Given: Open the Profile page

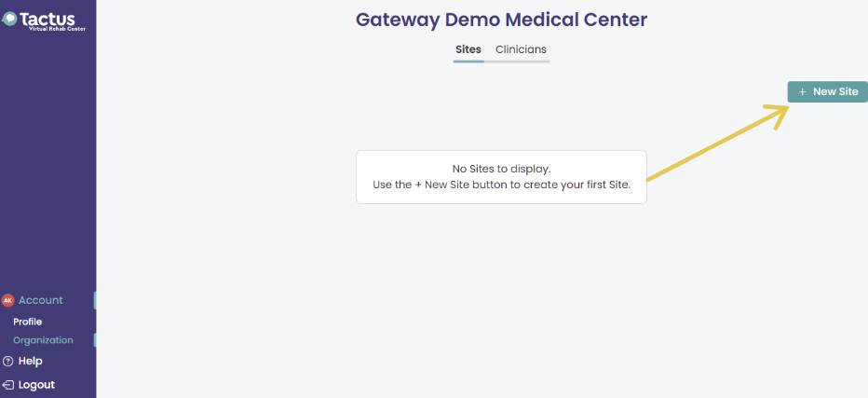Looking at the screenshot, I should pyautogui.click(x=28, y=323).
